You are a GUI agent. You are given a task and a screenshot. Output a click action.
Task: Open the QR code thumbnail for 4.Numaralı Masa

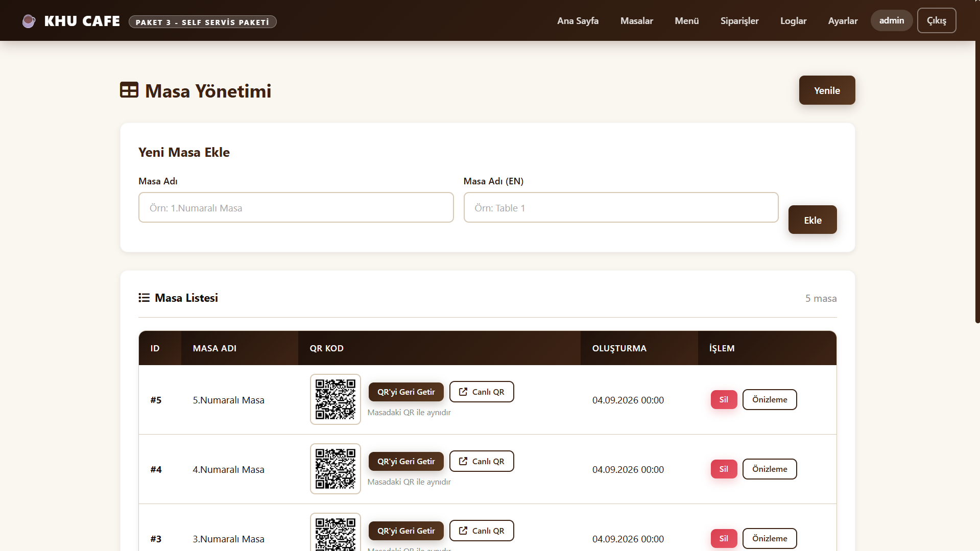336,469
